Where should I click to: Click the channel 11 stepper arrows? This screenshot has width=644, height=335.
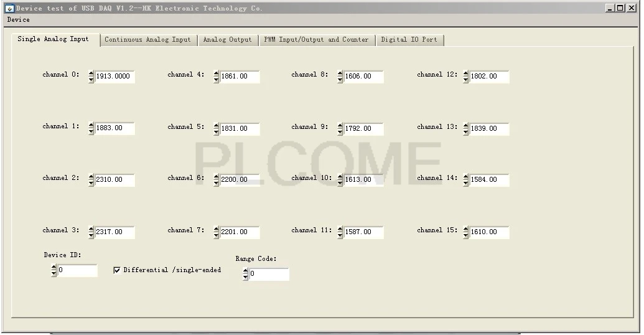(x=340, y=232)
